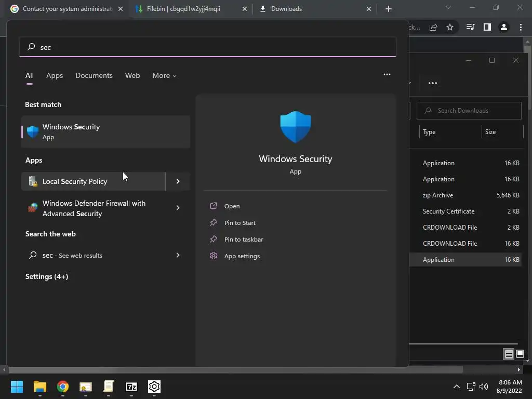Open Windows Defender Firewall with Advanced Security
Image resolution: width=532 pixels, height=399 pixels.
pos(94,208)
